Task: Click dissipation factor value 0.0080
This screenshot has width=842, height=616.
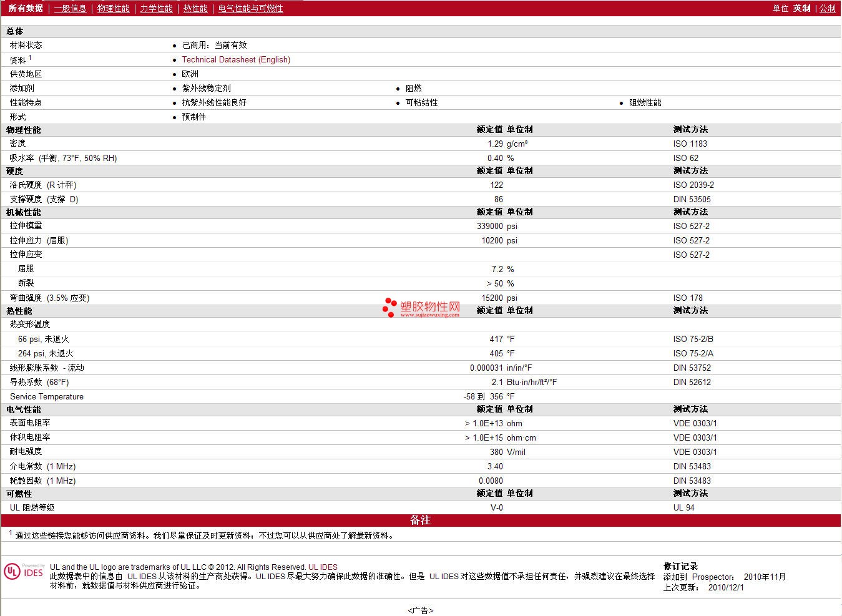Action: 491,481
